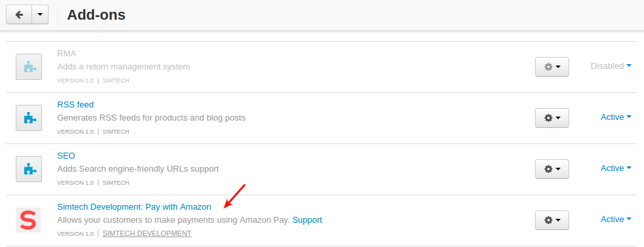Open the RMA add-on title
This screenshot has height=247, width=644.
[66, 54]
